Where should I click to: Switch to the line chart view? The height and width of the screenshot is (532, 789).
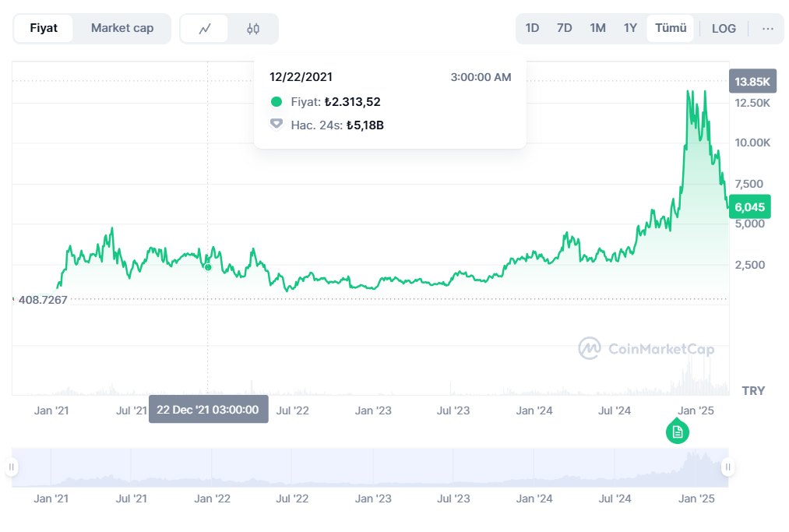(x=204, y=29)
